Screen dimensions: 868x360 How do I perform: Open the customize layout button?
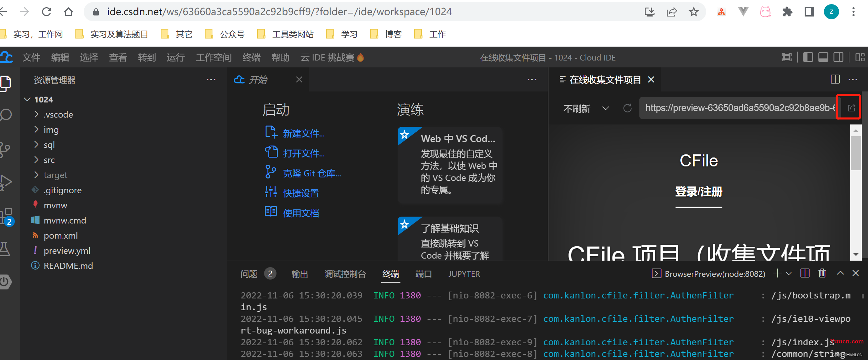(860, 57)
